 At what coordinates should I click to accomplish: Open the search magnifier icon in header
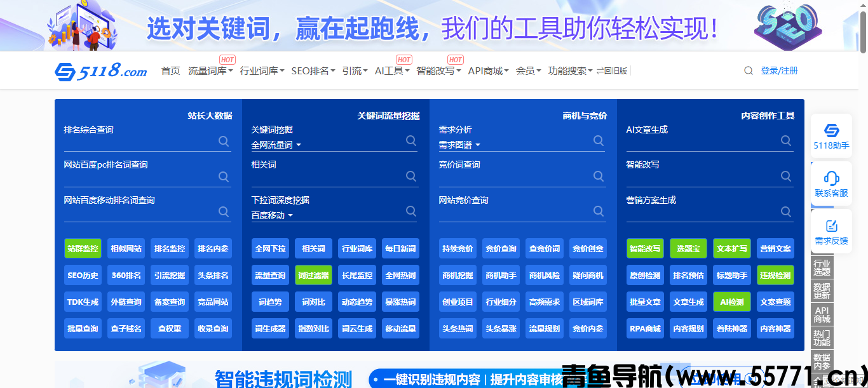(x=749, y=70)
